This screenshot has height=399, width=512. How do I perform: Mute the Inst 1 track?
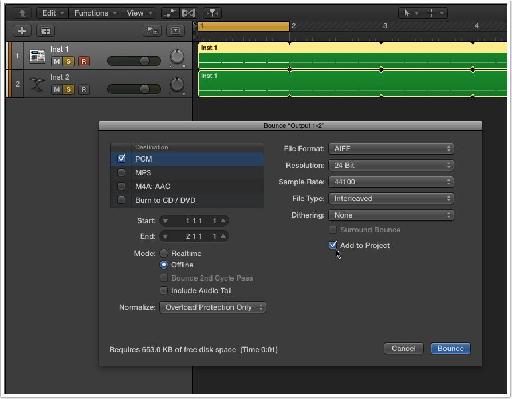pos(57,62)
